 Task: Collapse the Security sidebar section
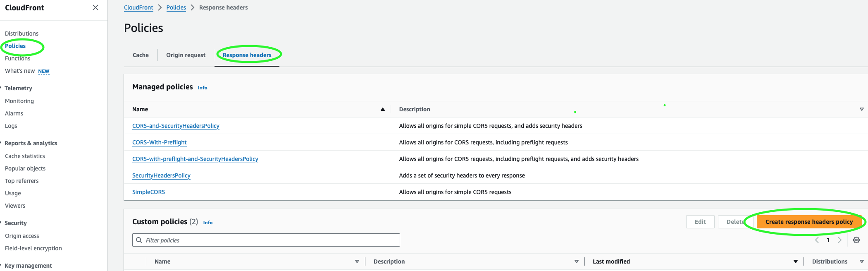coord(1,223)
